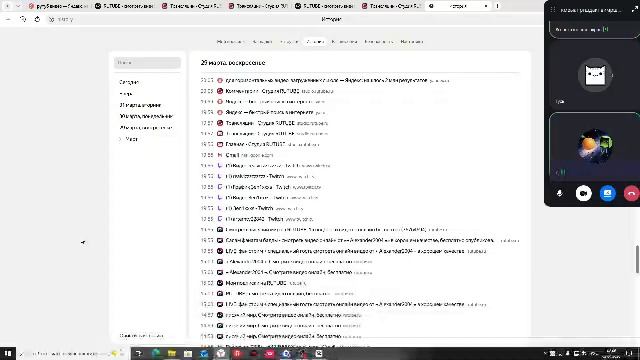Screen dimensions: 640x360
Task: End call with the red hang-up button
Action: [631, 193]
